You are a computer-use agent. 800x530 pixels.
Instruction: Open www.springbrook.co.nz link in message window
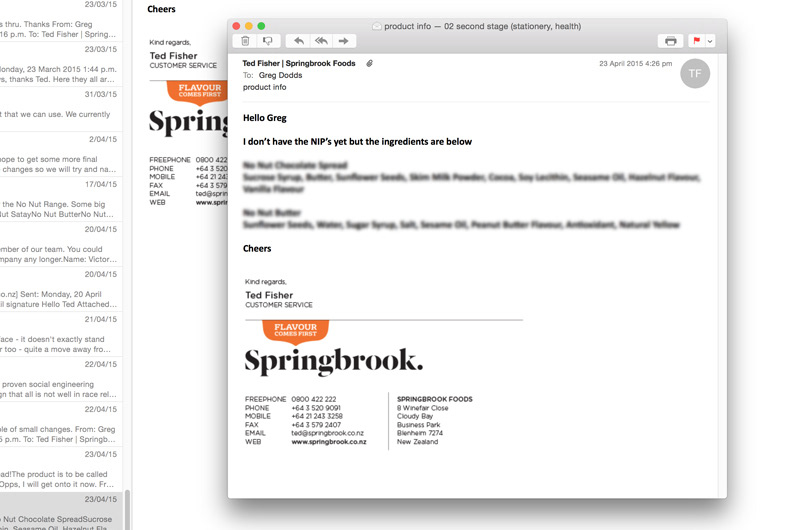[329, 442]
